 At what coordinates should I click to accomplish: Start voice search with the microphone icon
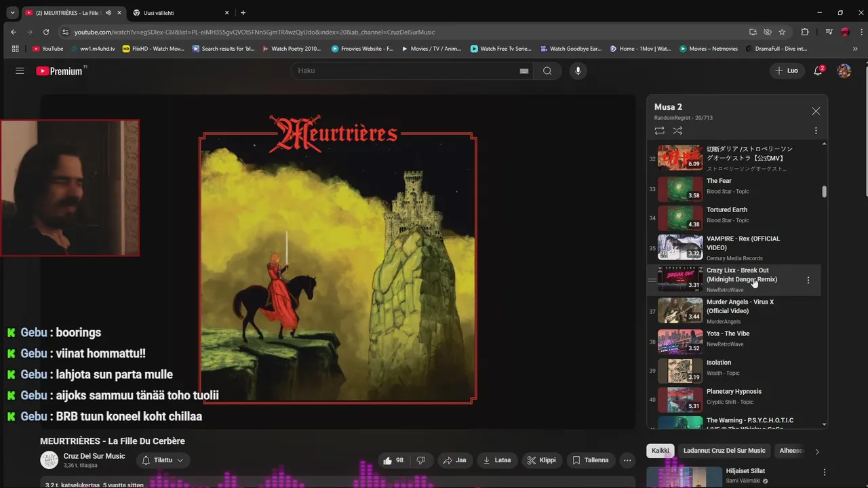(578, 70)
